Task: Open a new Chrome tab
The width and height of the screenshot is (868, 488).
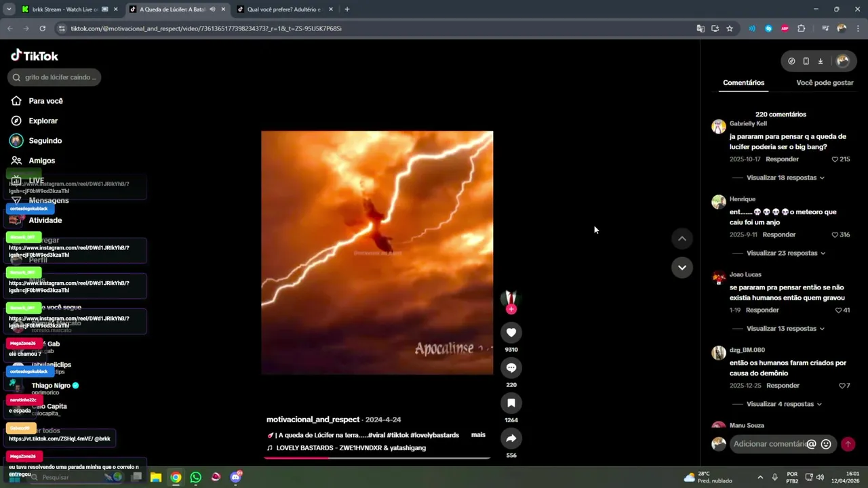Action: coord(347,9)
